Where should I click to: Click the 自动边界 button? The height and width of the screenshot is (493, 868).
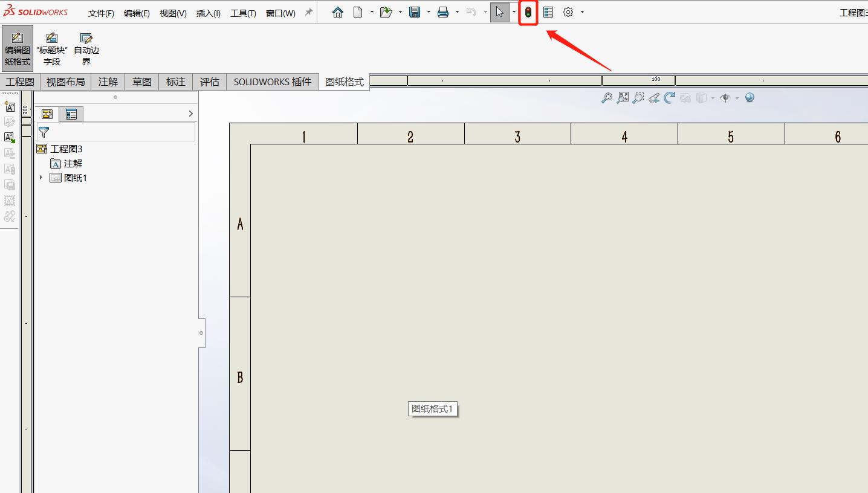(86, 49)
